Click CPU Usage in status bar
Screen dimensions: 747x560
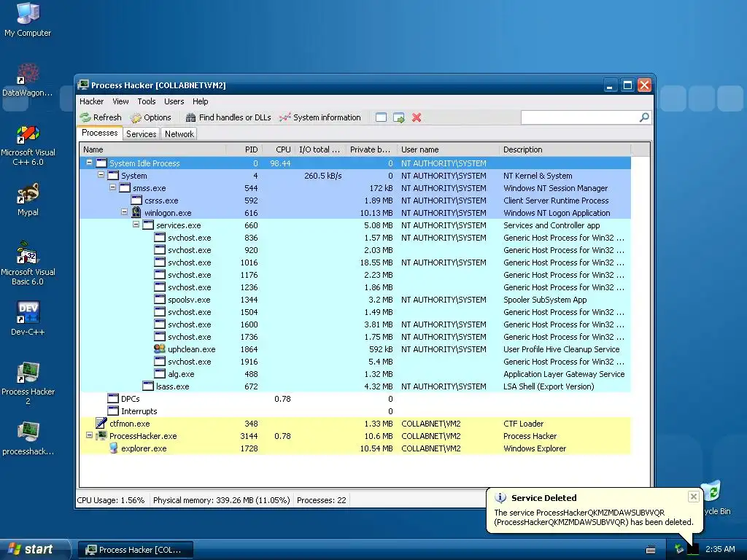click(x=111, y=500)
